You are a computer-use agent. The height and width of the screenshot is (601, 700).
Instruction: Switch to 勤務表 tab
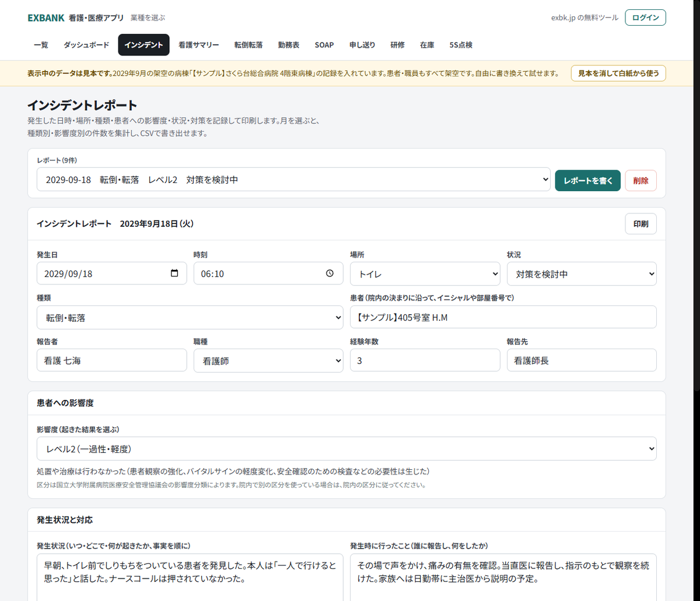(x=289, y=45)
